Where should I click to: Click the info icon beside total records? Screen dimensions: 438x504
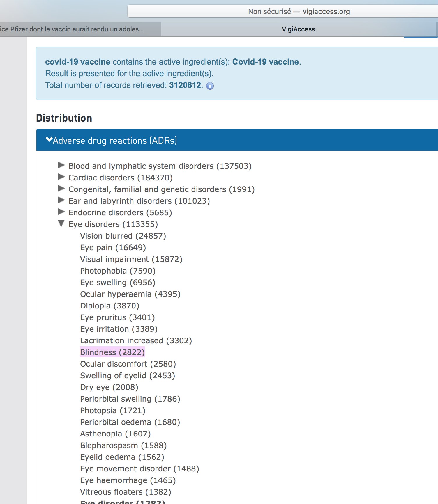(210, 86)
